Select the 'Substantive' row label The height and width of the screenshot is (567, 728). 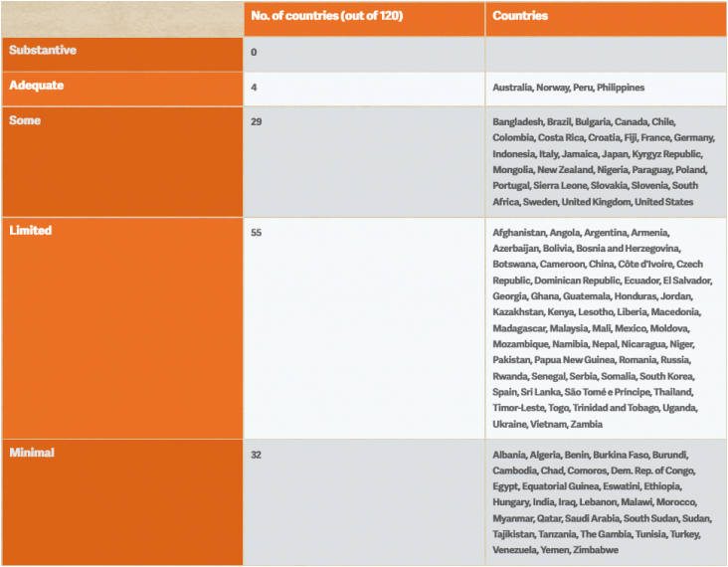click(x=43, y=50)
